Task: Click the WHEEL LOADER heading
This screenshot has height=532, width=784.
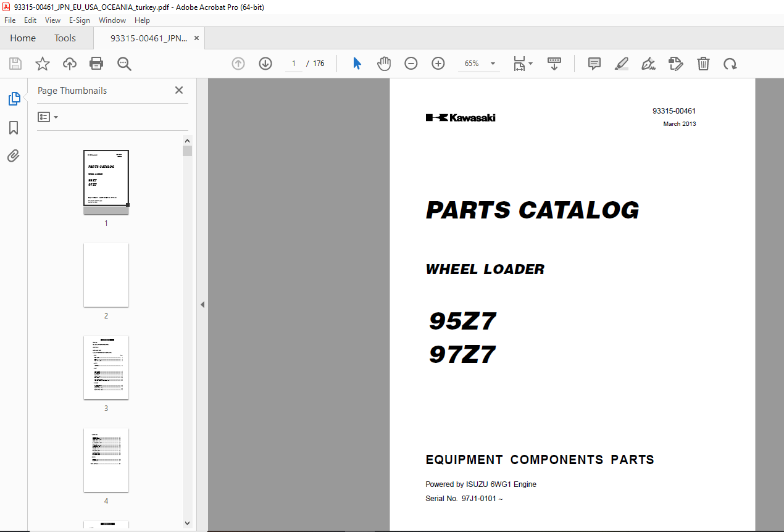Action: pyautogui.click(x=485, y=269)
